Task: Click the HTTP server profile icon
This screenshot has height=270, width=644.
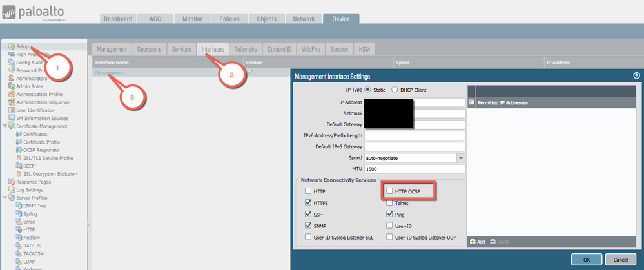Action: pyautogui.click(x=19, y=230)
